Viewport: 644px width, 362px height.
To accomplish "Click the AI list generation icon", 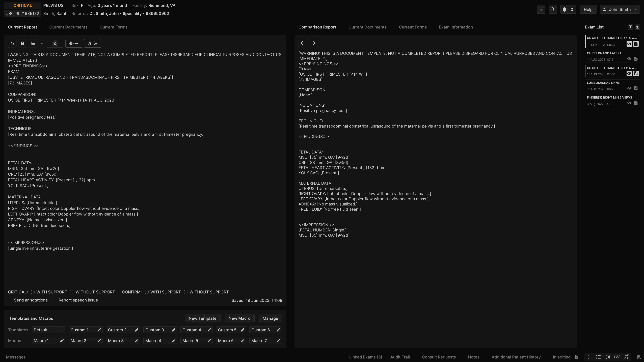I will (93, 43).
